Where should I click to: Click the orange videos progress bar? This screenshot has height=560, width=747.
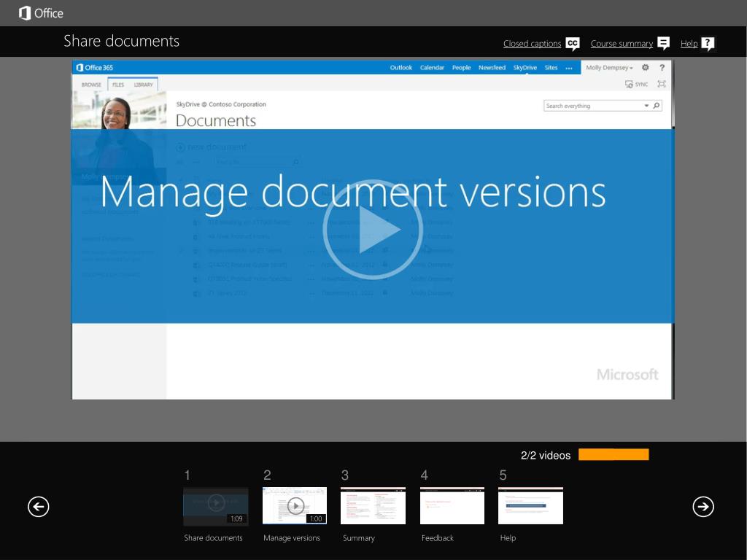tap(614, 455)
